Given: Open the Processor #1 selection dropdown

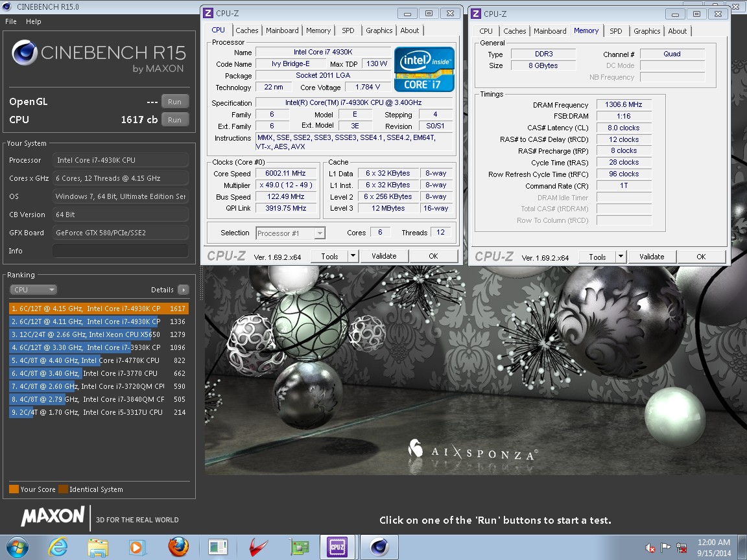Looking at the screenshot, I should pos(290,233).
